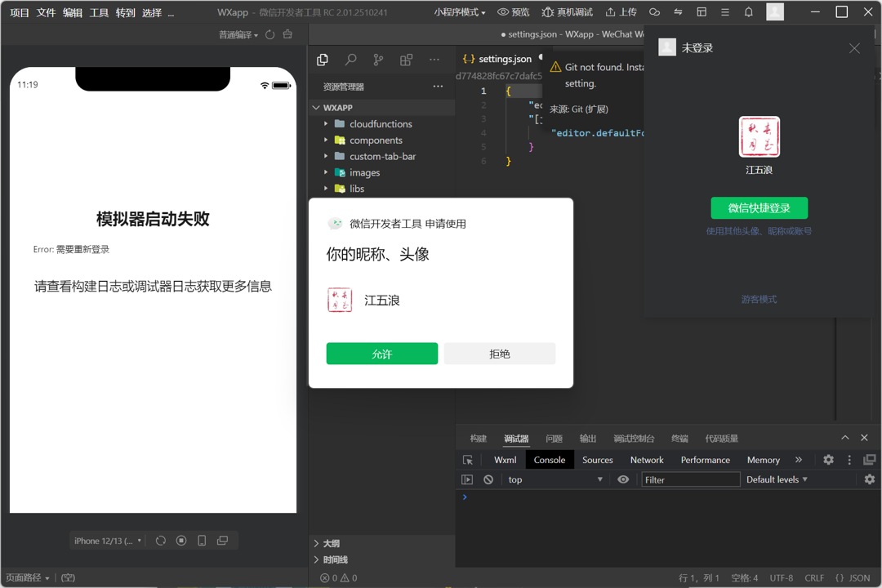The image size is (882, 588).
Task: Expand the components folder
Action: pyautogui.click(x=326, y=140)
